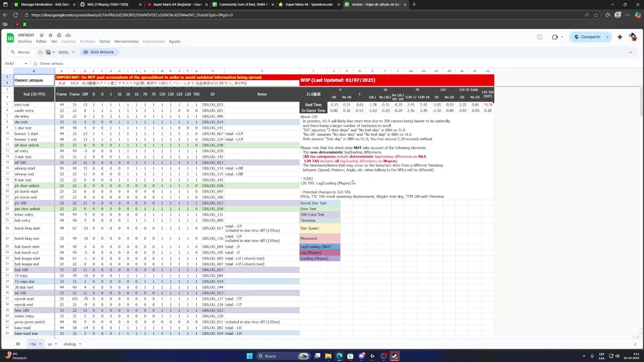Click the 'Movement' pink legend cell
The height and width of the screenshot is (362, 644).
coord(320,238)
